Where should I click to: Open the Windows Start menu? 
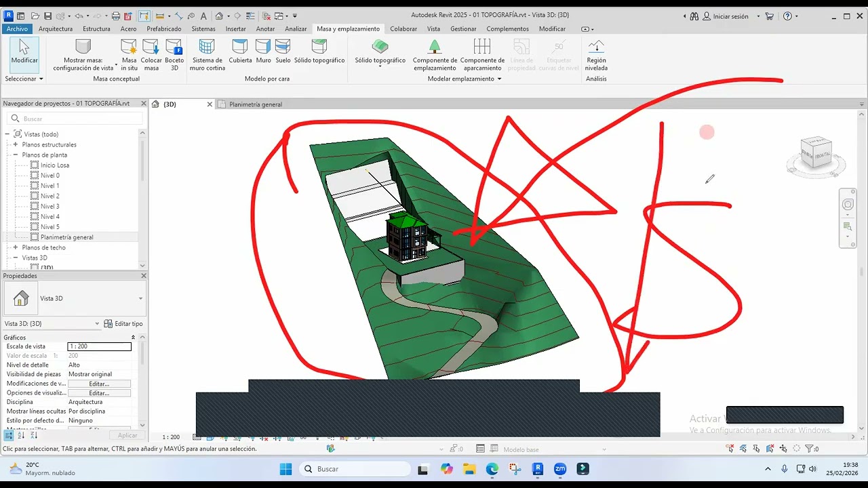click(285, 469)
